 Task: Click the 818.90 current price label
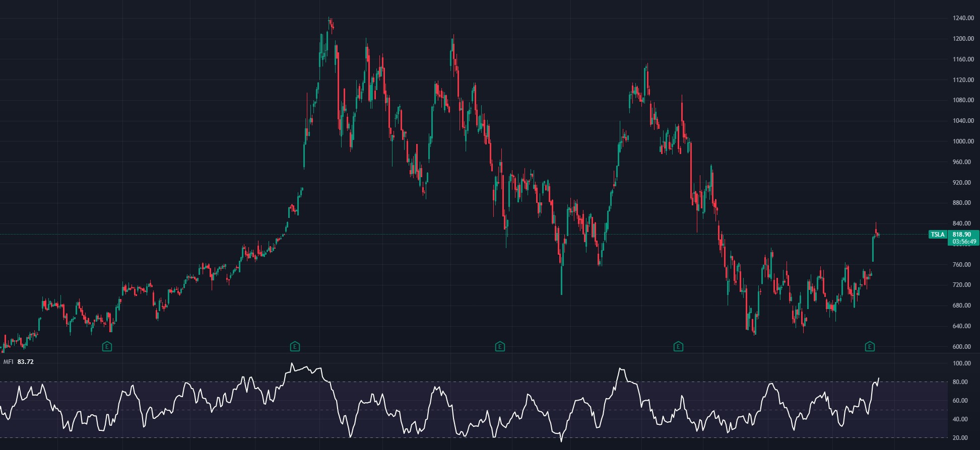pos(961,235)
